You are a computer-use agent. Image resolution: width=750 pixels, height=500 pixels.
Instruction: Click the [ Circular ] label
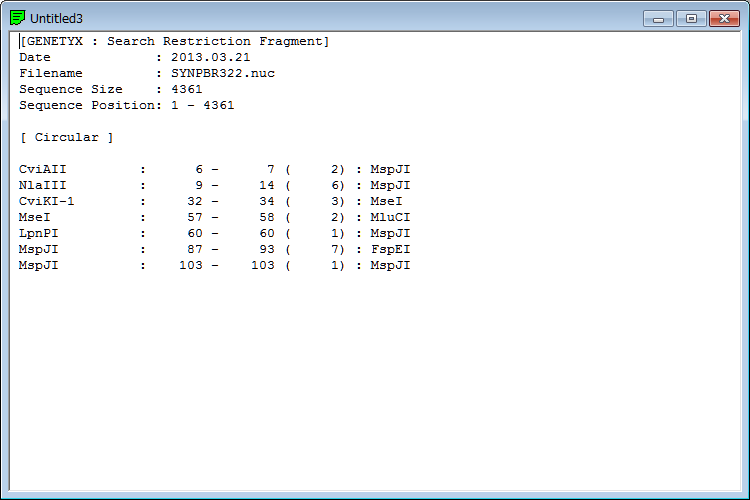pos(66,137)
